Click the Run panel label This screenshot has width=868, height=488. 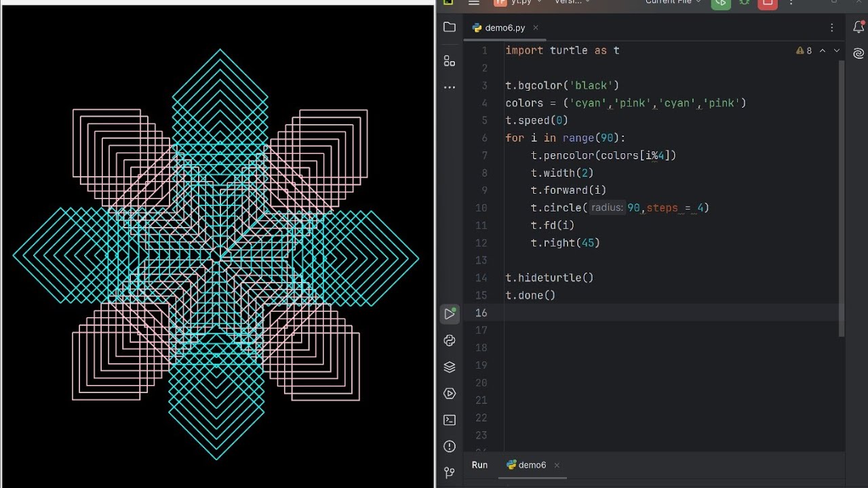tap(479, 465)
